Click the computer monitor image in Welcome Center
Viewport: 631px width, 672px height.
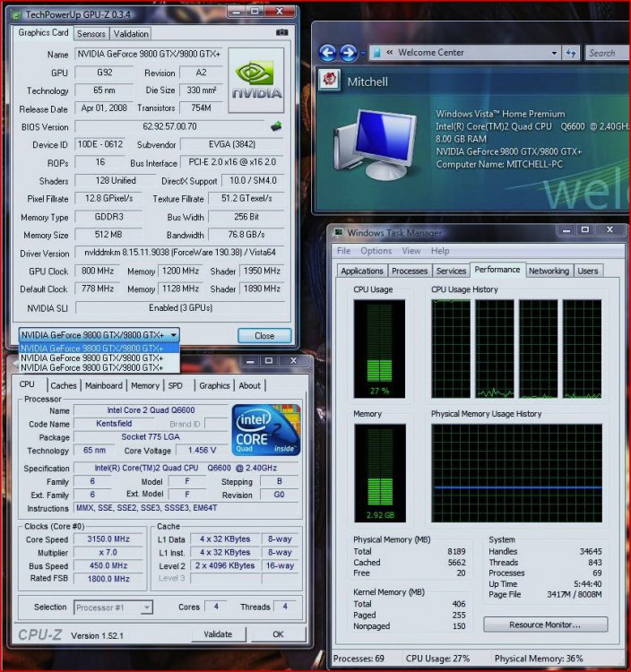[x=376, y=144]
